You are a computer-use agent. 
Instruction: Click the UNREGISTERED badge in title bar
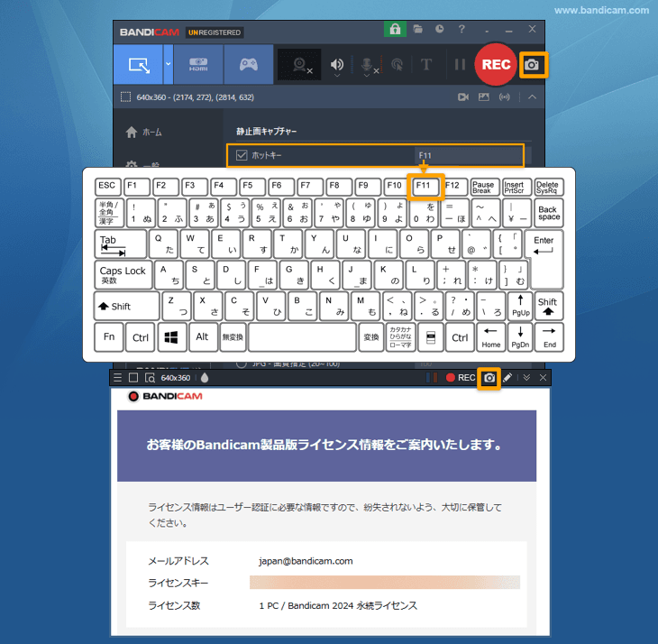[214, 32]
